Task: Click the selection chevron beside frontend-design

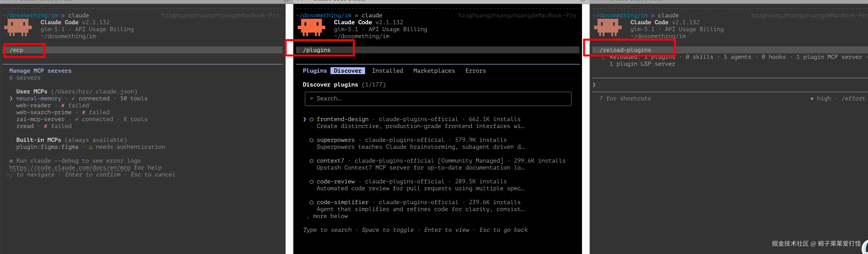Action: (x=305, y=119)
